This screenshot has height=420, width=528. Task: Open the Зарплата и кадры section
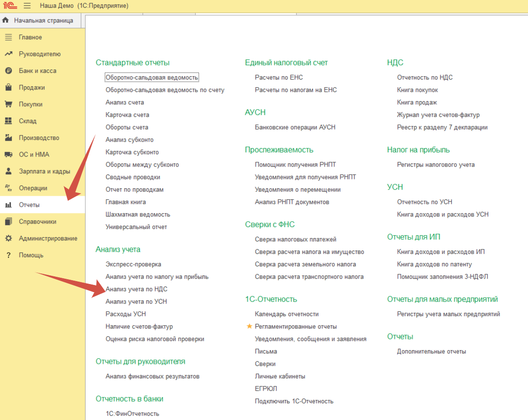coord(44,171)
